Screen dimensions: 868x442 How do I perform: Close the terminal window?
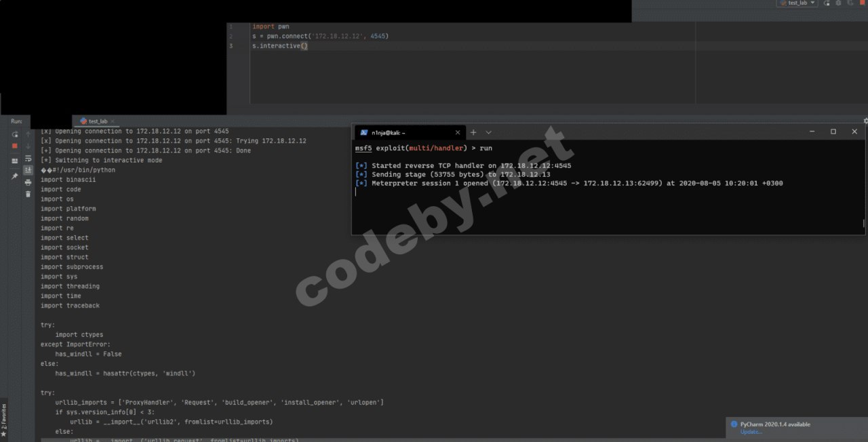click(x=854, y=132)
